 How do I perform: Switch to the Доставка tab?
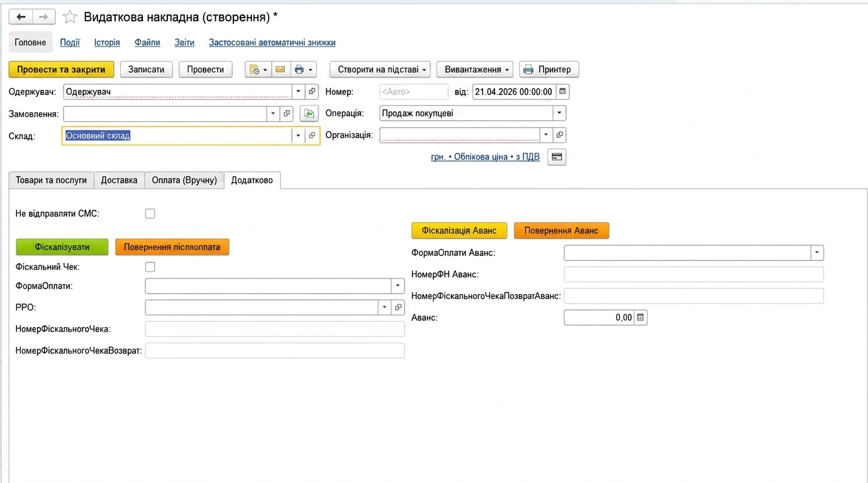pos(119,180)
